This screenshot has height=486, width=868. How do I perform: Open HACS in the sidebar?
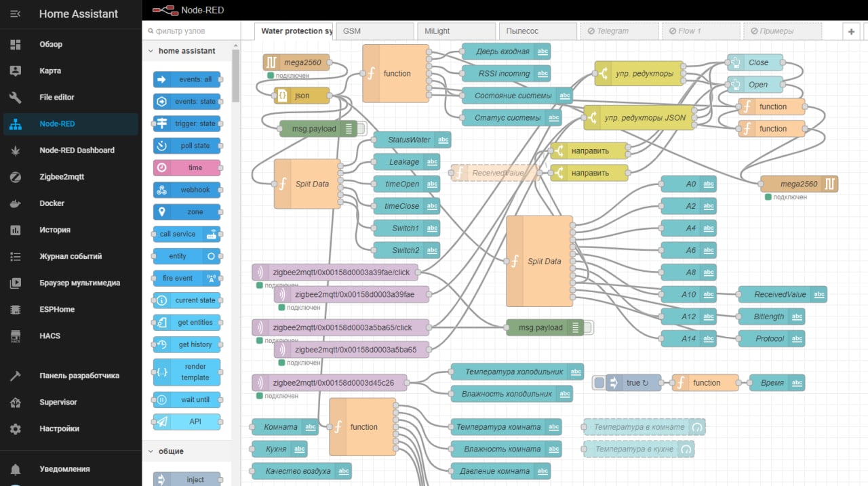coord(71,336)
